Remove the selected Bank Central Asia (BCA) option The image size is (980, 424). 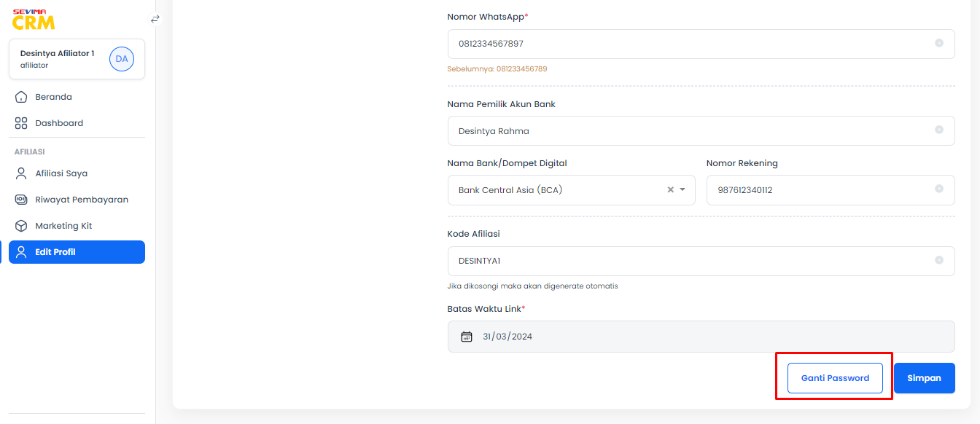[670, 190]
